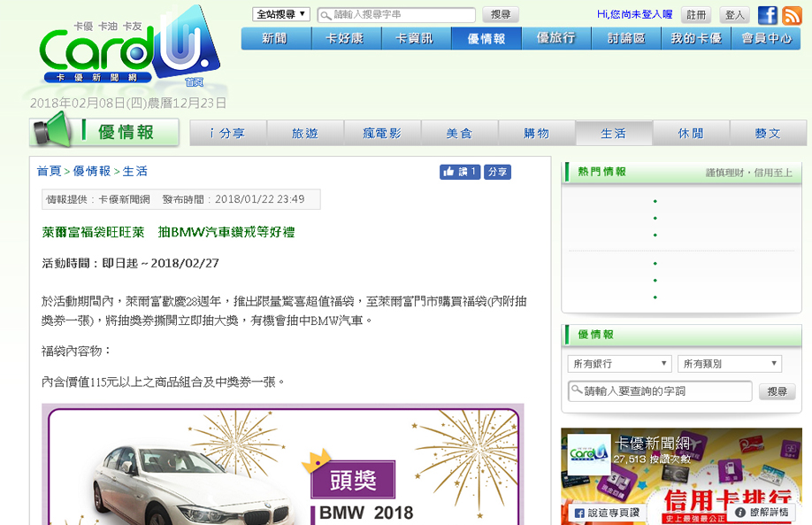The width and height of the screenshot is (812, 525).
Task: Click the green megaphone icon
Action: [x=53, y=131]
